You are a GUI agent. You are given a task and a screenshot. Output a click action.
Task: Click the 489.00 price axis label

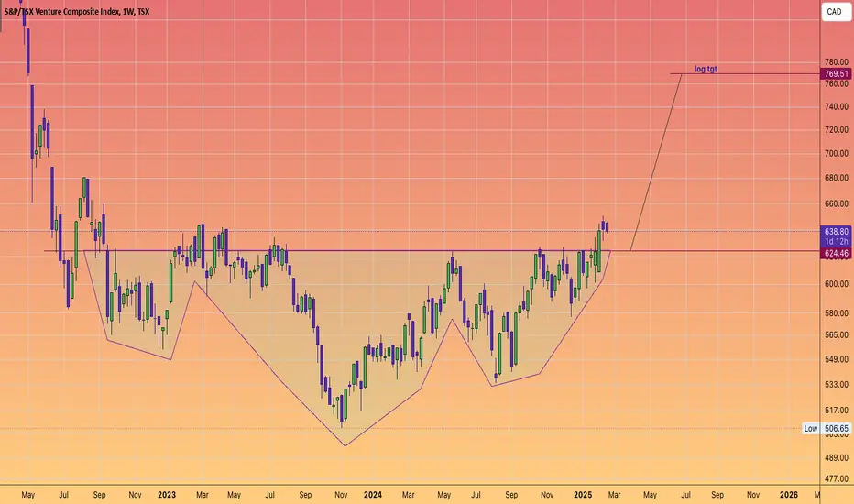click(836, 457)
